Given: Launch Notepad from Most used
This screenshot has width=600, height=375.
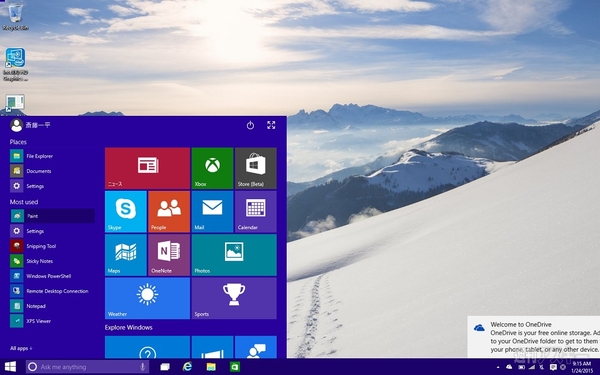Looking at the screenshot, I should tap(52, 306).
